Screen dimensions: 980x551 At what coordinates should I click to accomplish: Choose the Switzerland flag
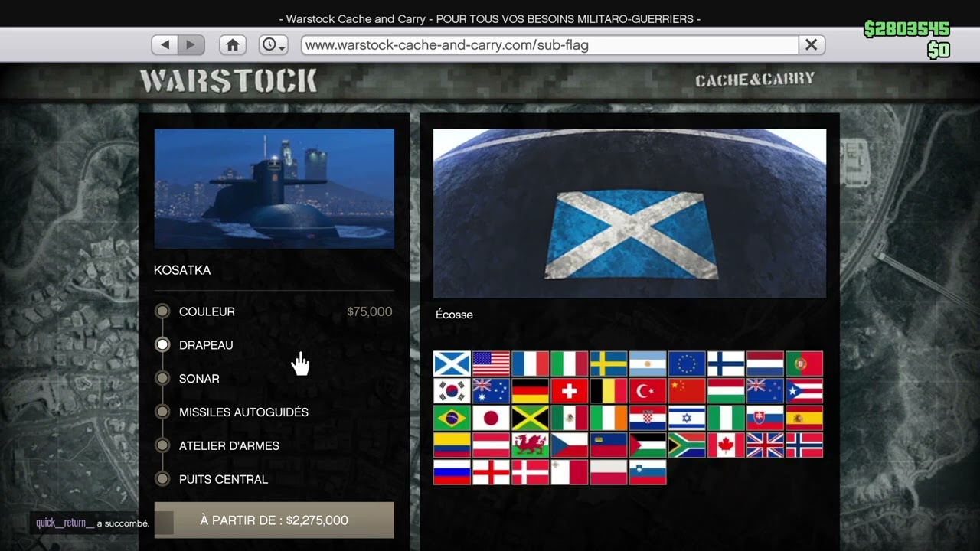569,391
